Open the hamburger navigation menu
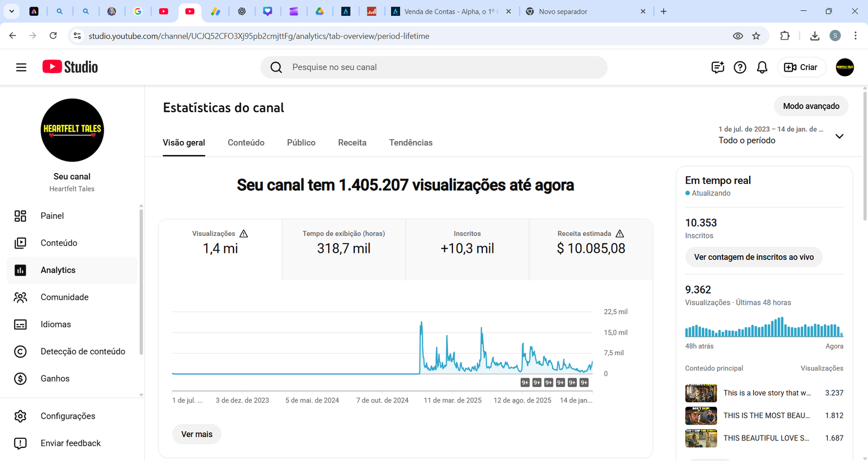The width and height of the screenshot is (868, 461). (x=21, y=67)
